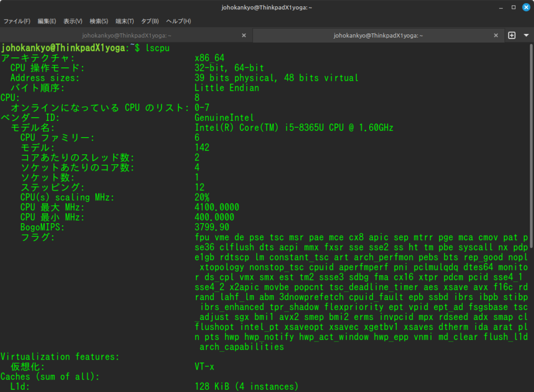This screenshot has height=392, width=534.
Task: Open the 編集(E) menu
Action: tap(46, 21)
